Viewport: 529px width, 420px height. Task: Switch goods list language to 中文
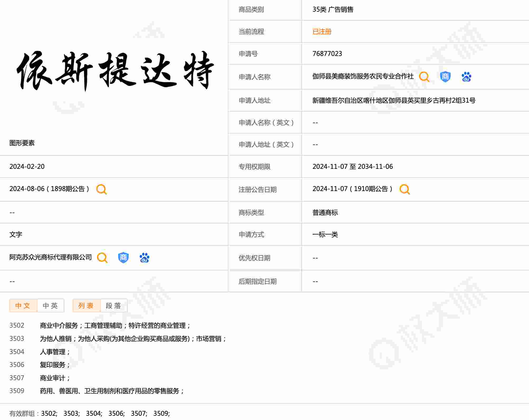click(23, 306)
